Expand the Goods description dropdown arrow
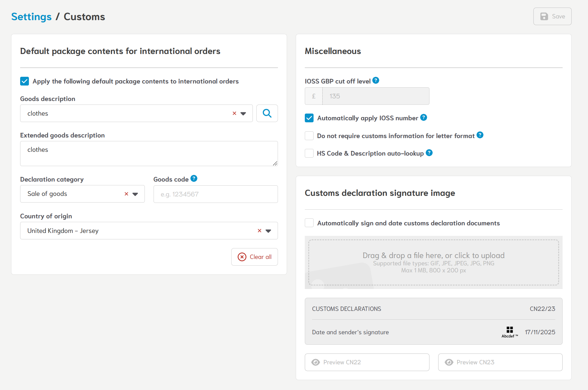The height and width of the screenshot is (390, 588). tap(243, 114)
